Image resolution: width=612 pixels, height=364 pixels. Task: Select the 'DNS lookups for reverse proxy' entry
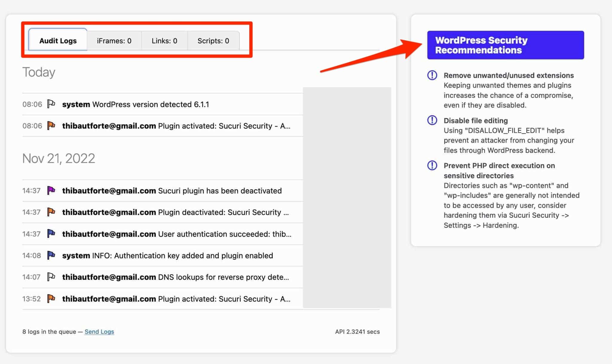(x=163, y=277)
